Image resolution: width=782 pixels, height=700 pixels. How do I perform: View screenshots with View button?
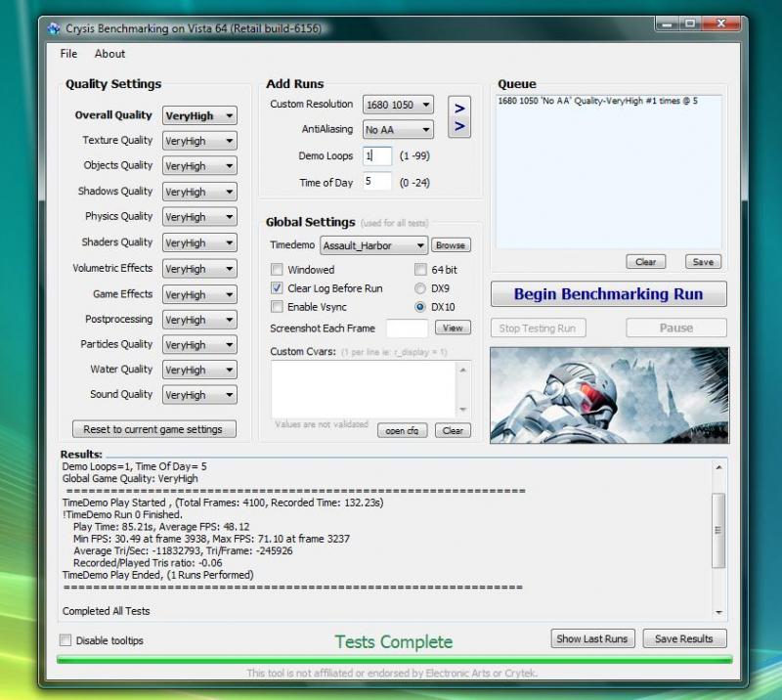coord(453,328)
